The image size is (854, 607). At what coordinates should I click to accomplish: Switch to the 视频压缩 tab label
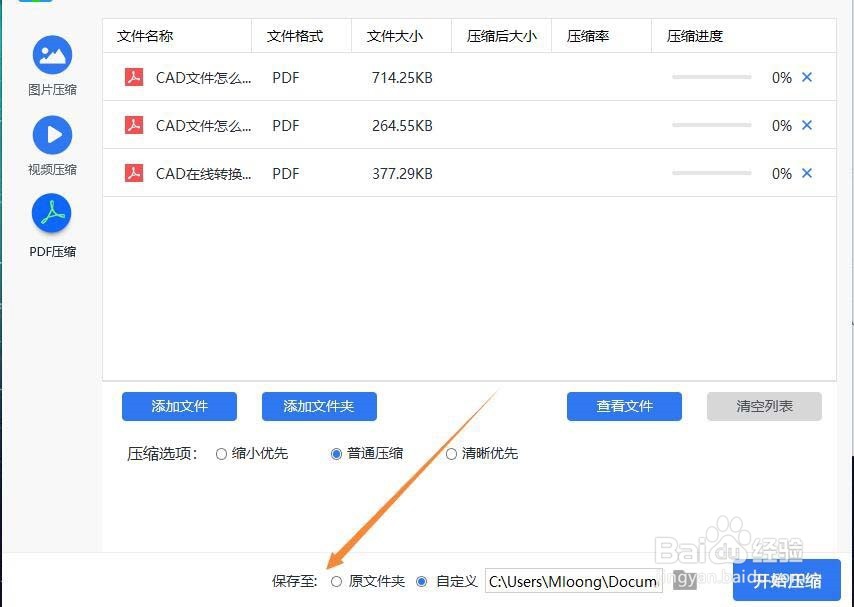coord(51,168)
